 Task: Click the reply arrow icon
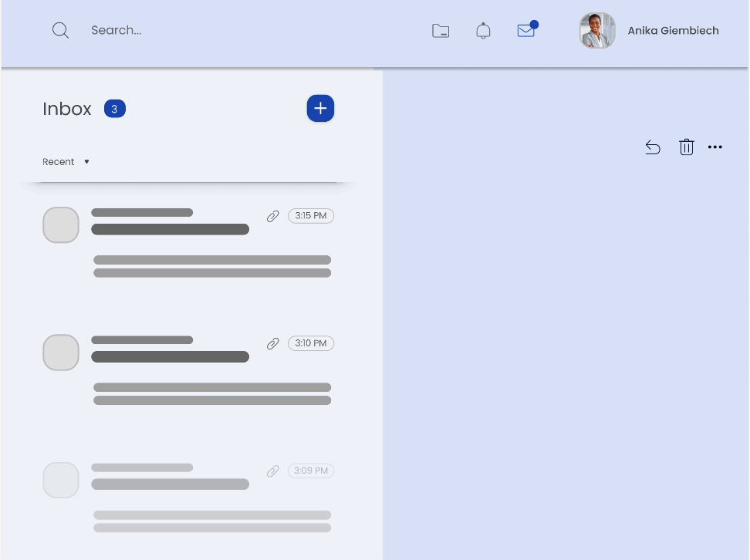pyautogui.click(x=653, y=147)
